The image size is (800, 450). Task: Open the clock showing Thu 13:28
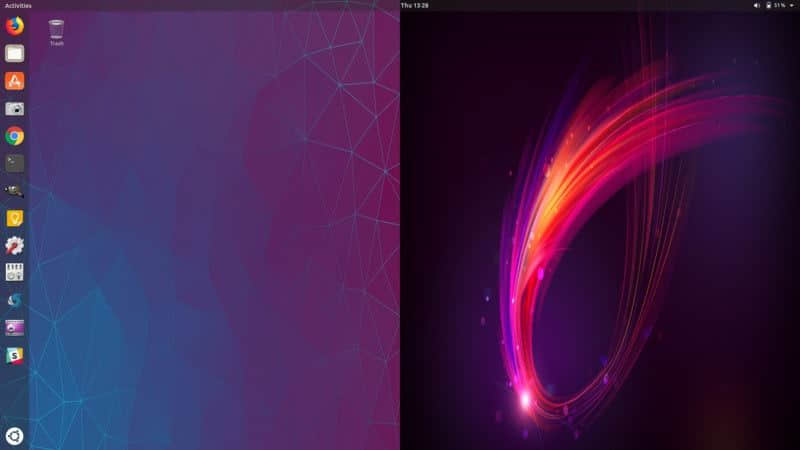(414, 5)
